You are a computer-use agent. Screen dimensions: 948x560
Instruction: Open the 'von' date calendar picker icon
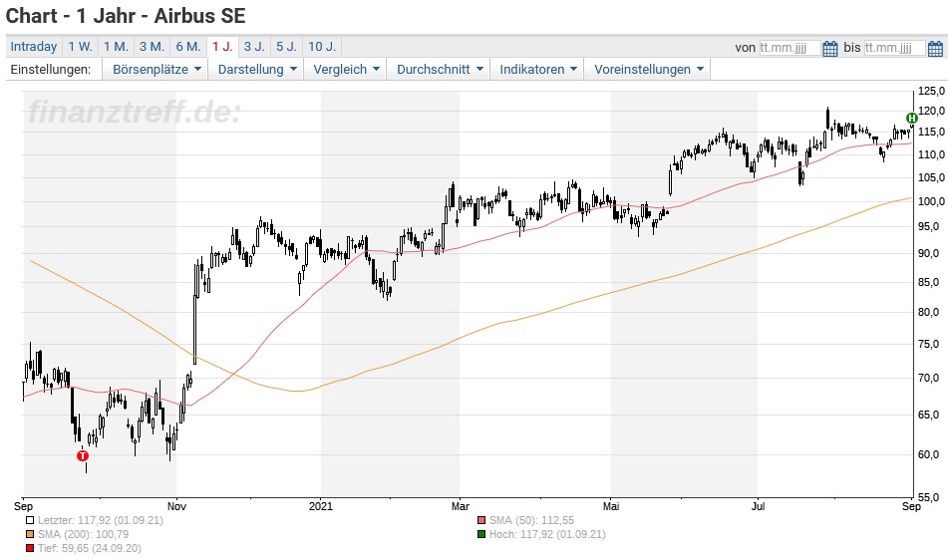tap(830, 49)
